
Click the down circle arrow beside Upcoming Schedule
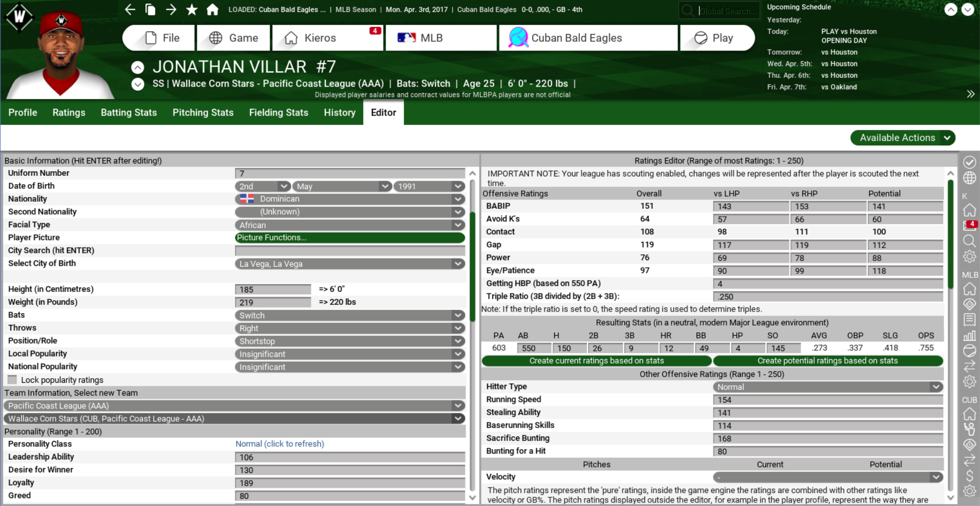[968, 9]
